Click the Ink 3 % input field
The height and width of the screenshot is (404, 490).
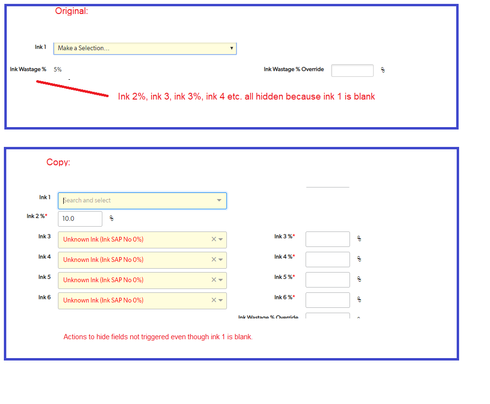coord(327,239)
